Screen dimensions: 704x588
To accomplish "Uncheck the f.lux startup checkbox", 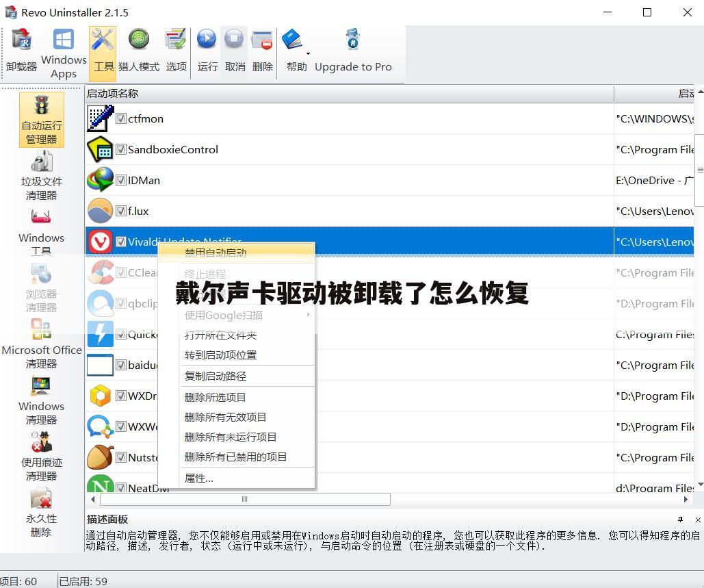I will point(121,211).
